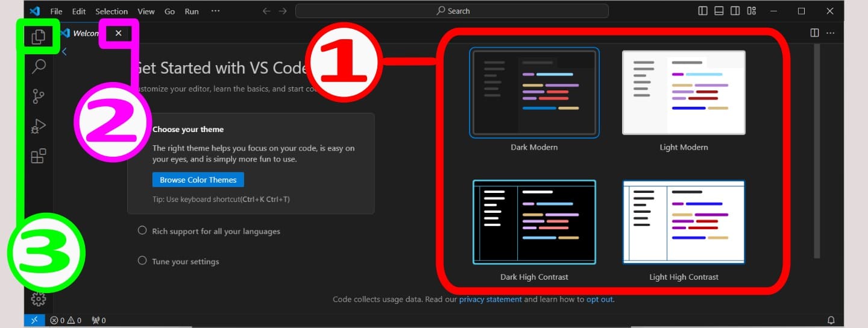Open notifications bell

[831, 320]
